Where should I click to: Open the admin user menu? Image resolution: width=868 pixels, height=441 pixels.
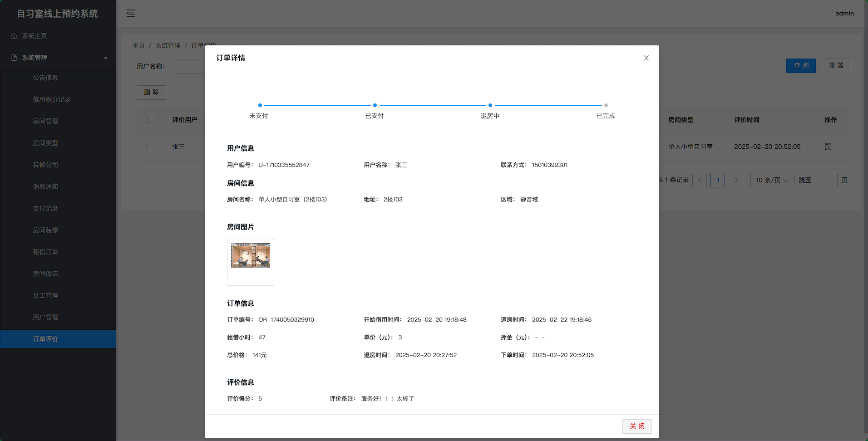pyautogui.click(x=844, y=13)
